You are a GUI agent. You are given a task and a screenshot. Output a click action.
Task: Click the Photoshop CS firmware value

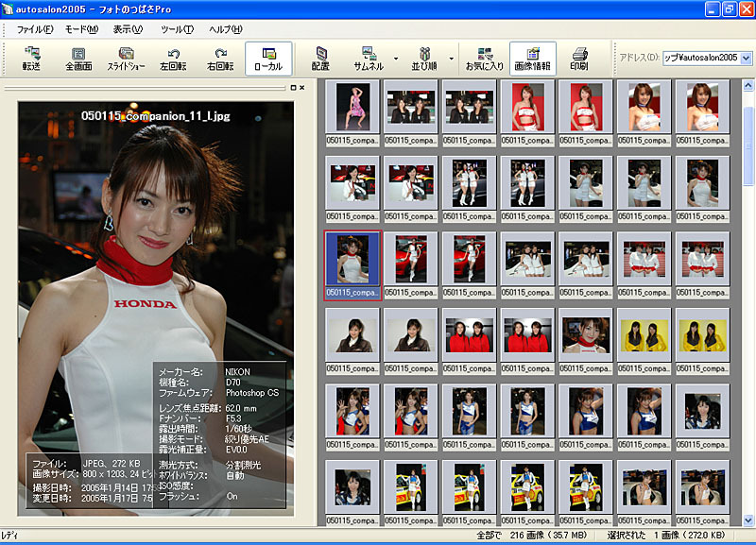252,393
